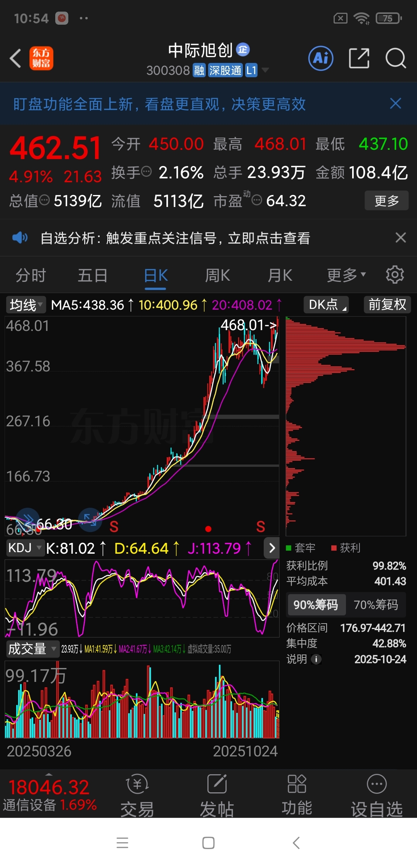This screenshot has height=868, width=417.
Task: Open the 均线 indicator dropdown
Action: pos(25,305)
